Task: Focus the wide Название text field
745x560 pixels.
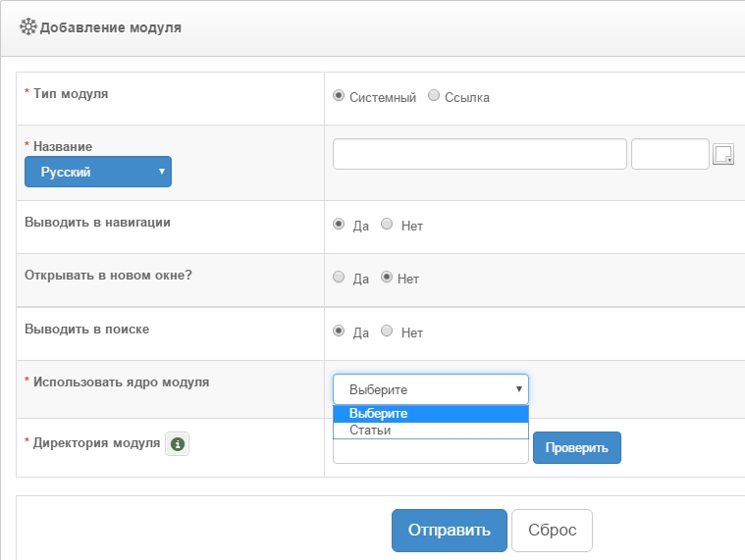Action: point(479,154)
